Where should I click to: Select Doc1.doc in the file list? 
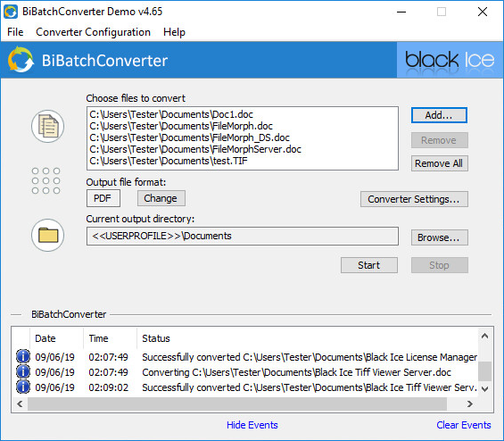[171, 114]
